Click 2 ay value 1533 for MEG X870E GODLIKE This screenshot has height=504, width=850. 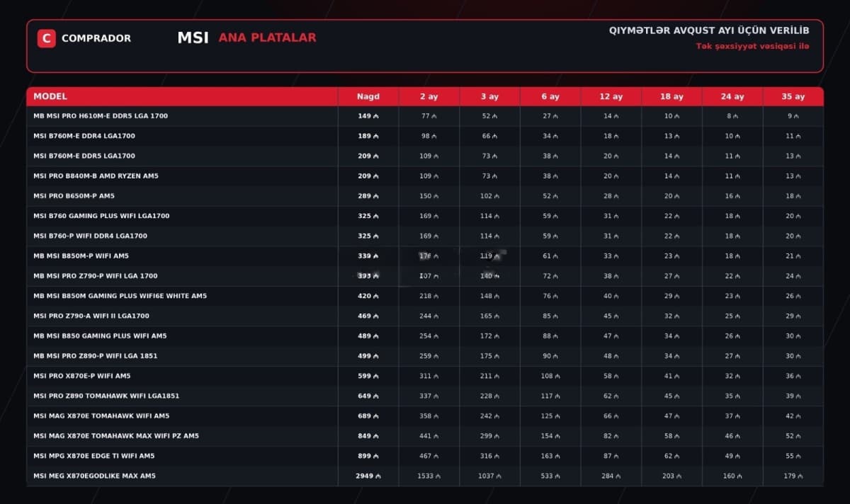tap(429, 476)
